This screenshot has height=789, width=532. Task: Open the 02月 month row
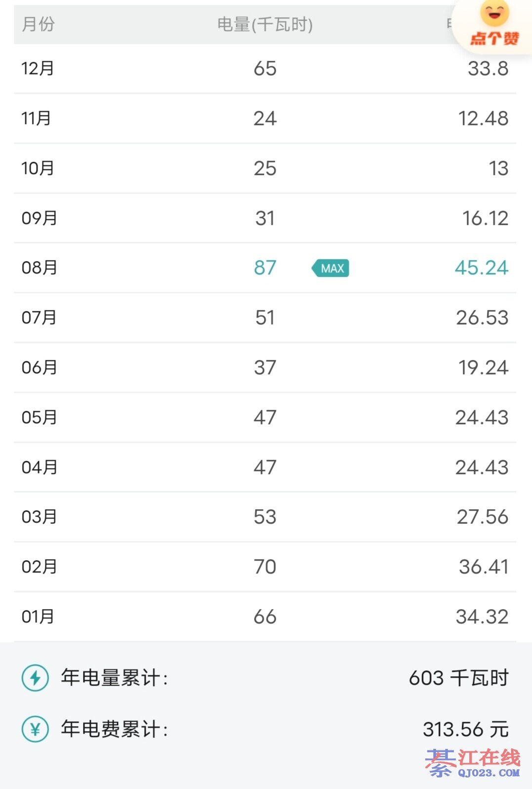click(x=265, y=567)
